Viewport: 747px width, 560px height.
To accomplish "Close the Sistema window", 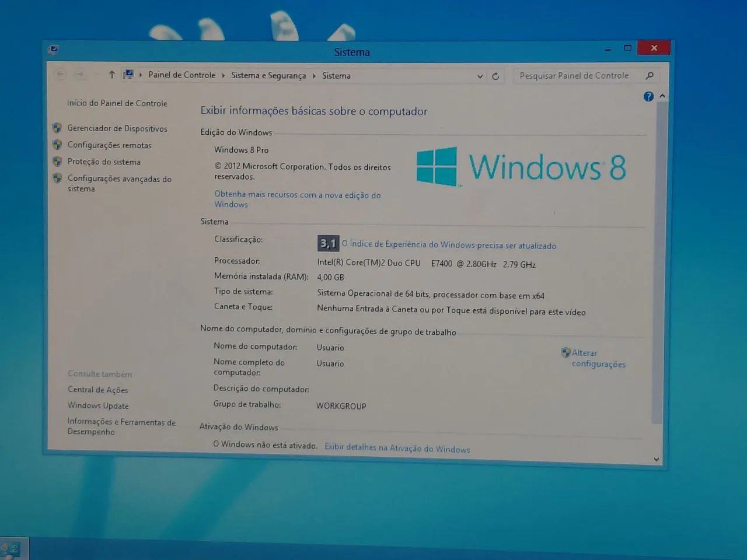I will (654, 48).
